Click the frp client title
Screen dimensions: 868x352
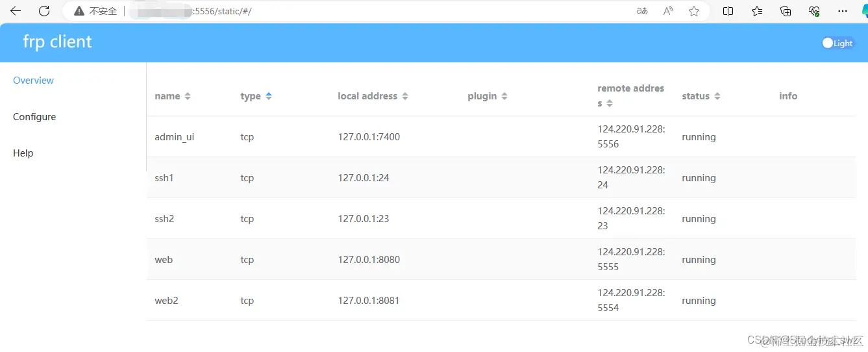point(57,42)
